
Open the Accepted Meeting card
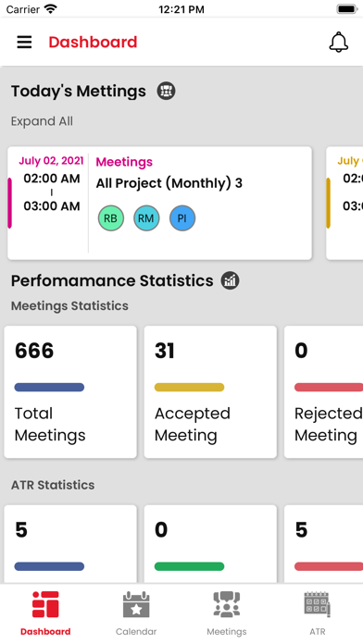210,391
